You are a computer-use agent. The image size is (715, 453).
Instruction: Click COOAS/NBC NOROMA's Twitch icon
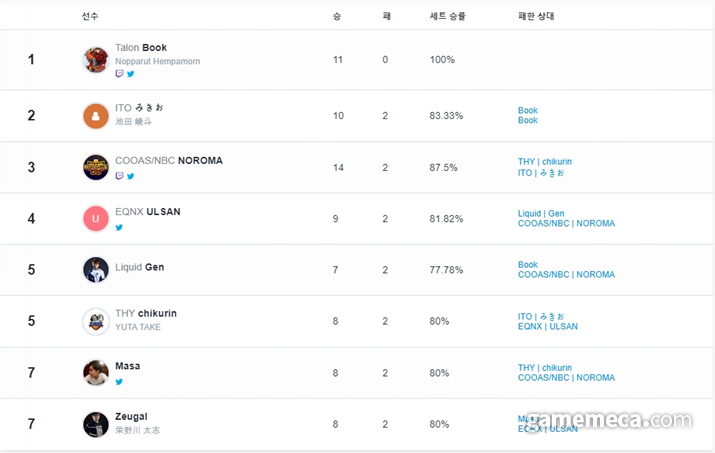click(x=120, y=176)
